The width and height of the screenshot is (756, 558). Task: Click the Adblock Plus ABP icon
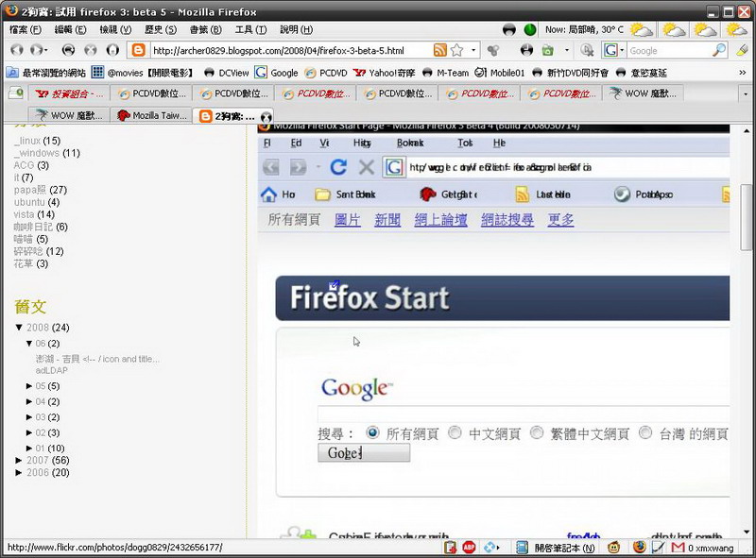pos(469,548)
